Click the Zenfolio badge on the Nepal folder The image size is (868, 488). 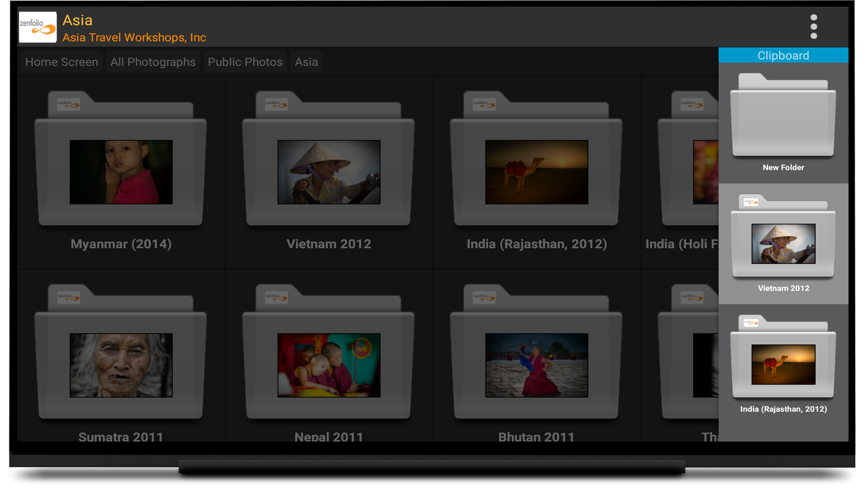(x=276, y=297)
